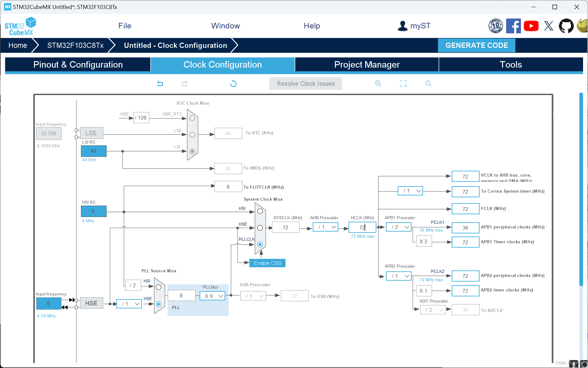Open the ST 10-year anniversary badge icon

[496, 26]
